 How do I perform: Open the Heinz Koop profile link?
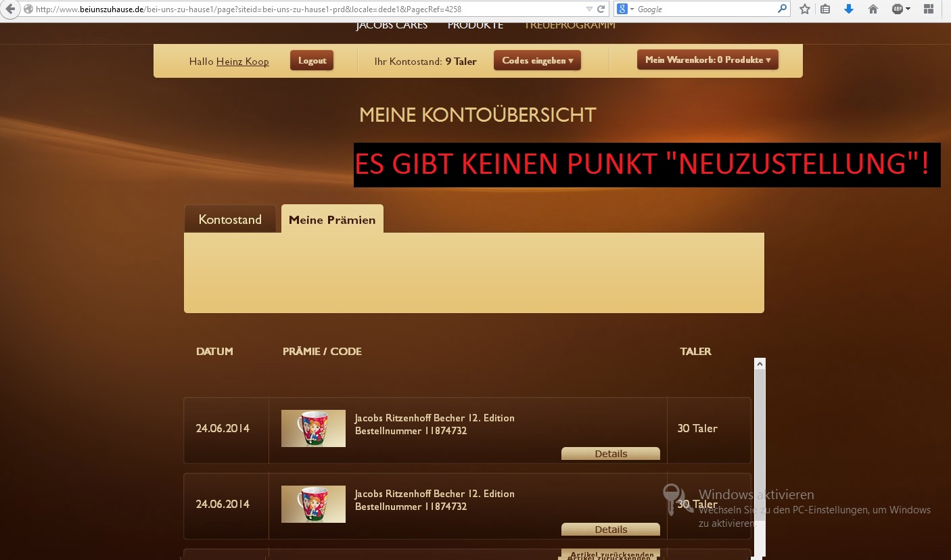(243, 62)
